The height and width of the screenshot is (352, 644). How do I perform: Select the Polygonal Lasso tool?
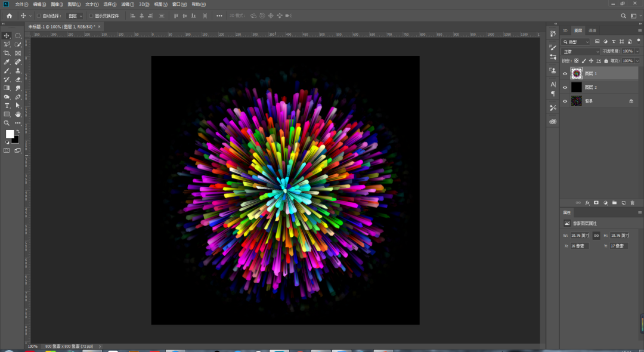point(7,44)
